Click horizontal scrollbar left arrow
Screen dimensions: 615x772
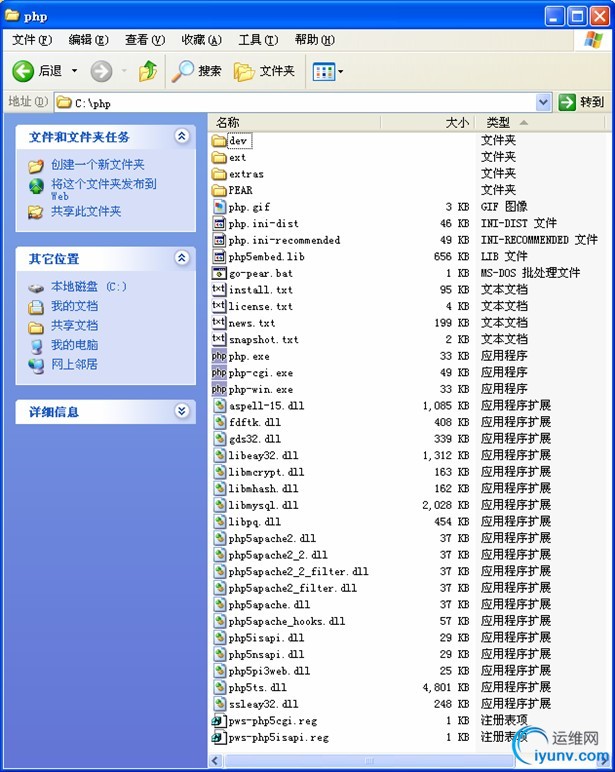(215, 761)
